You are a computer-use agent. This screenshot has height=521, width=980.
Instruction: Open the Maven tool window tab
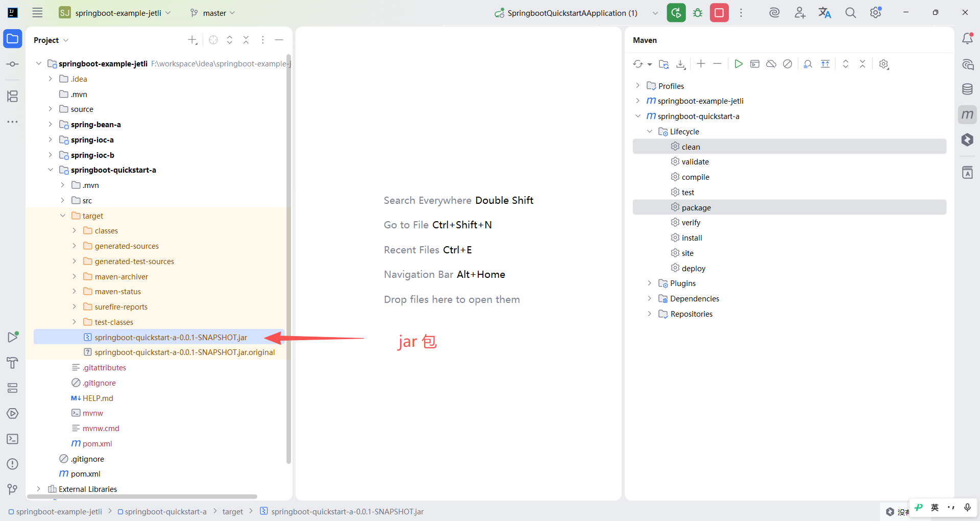(x=967, y=114)
